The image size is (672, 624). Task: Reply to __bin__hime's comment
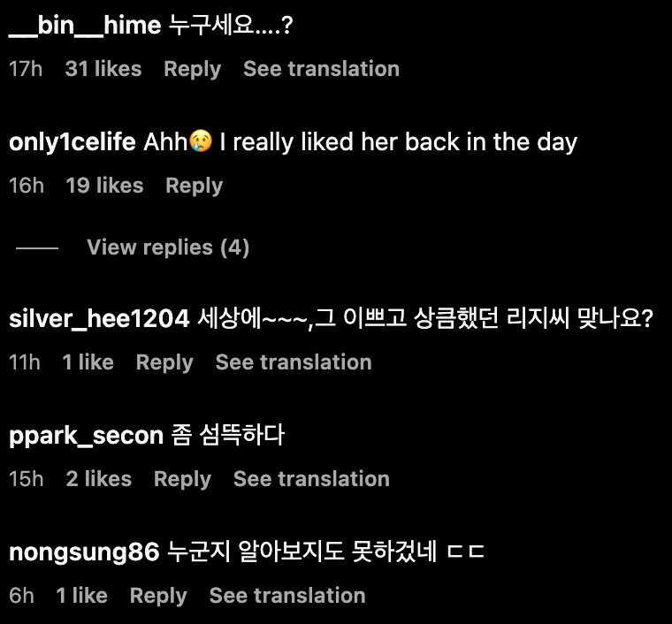192,69
